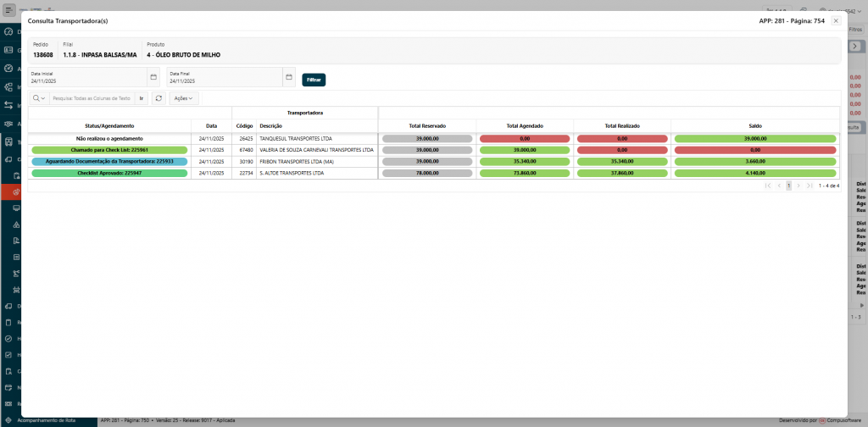Click the Filtros button in background page
The height and width of the screenshot is (427, 868).
[x=855, y=28]
